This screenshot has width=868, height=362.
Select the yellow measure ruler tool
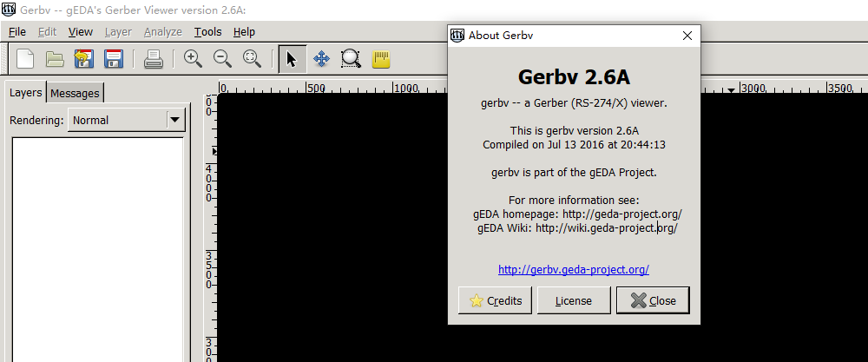pyautogui.click(x=381, y=59)
